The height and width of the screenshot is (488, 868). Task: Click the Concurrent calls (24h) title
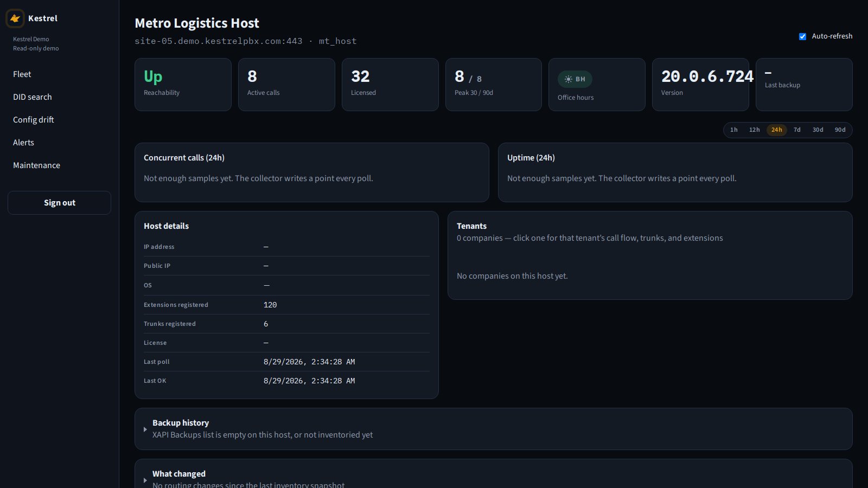click(x=184, y=158)
